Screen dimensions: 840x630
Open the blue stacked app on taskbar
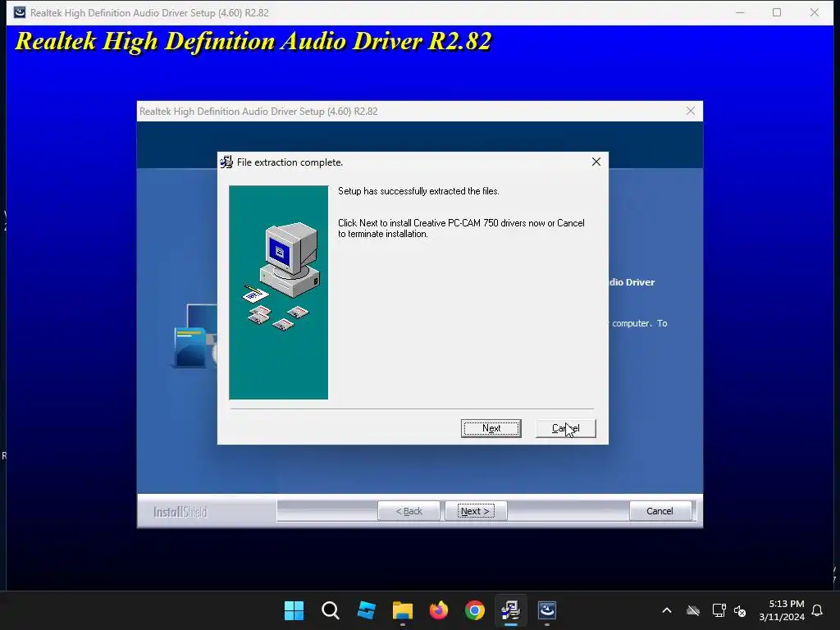[x=367, y=610]
